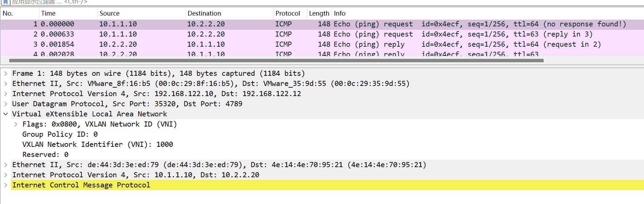Collapse Virtual eXtensible Local Area Network section

(6, 114)
